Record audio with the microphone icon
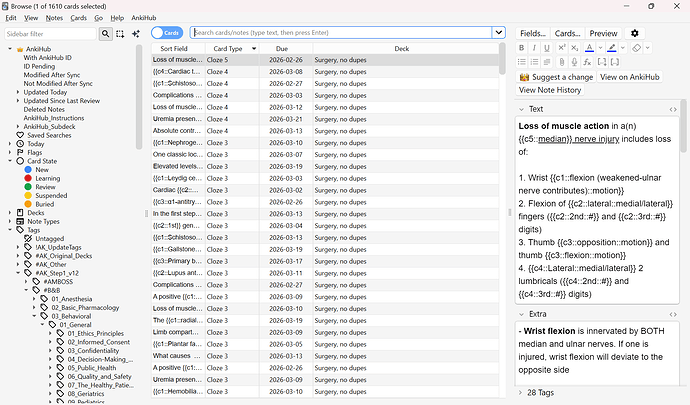The image size is (690, 405). pyautogui.click(x=574, y=62)
